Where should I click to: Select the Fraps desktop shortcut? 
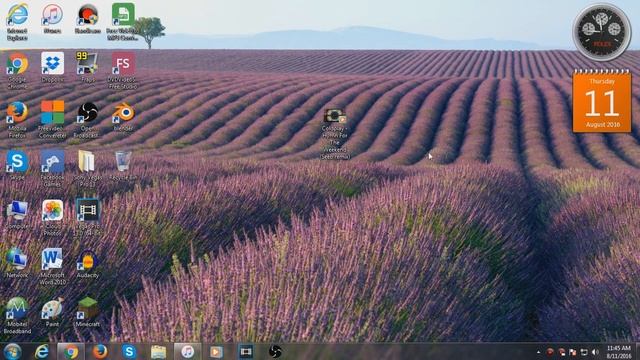coord(87,67)
